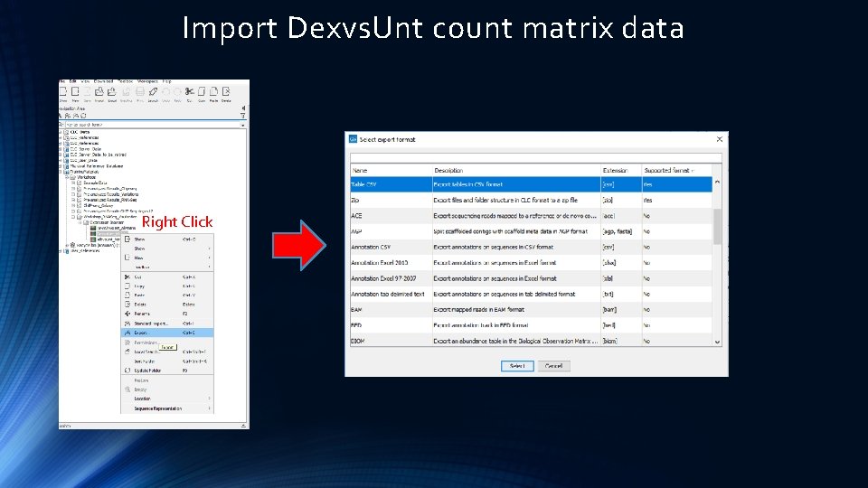Open the Download menu

tap(103, 81)
